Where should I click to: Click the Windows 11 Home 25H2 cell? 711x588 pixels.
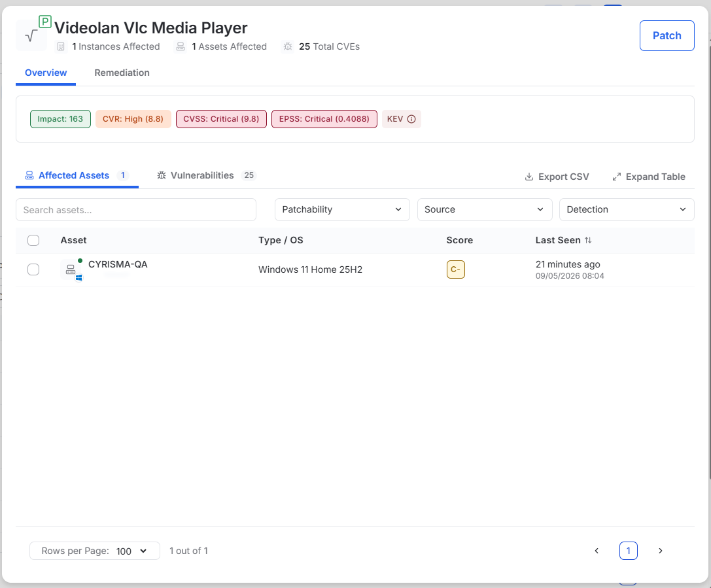(x=311, y=269)
